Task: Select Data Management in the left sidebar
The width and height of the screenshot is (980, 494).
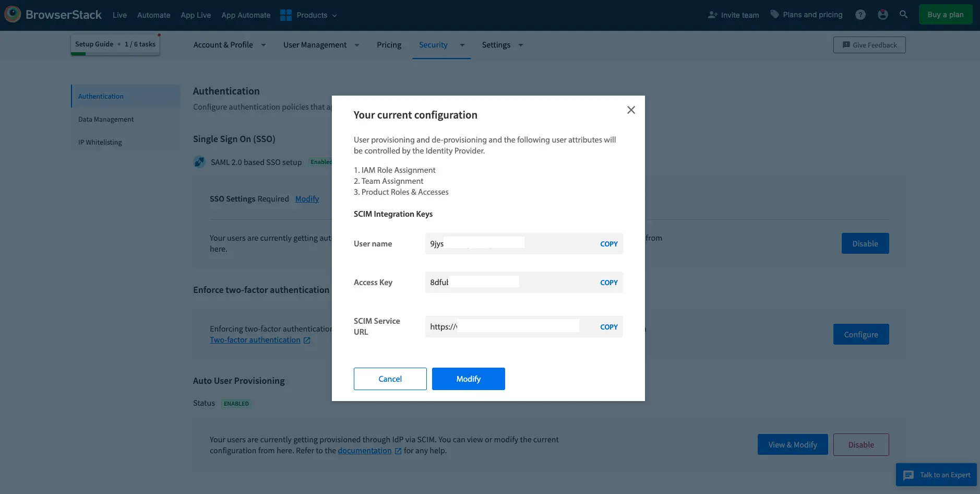Action: click(x=126, y=119)
